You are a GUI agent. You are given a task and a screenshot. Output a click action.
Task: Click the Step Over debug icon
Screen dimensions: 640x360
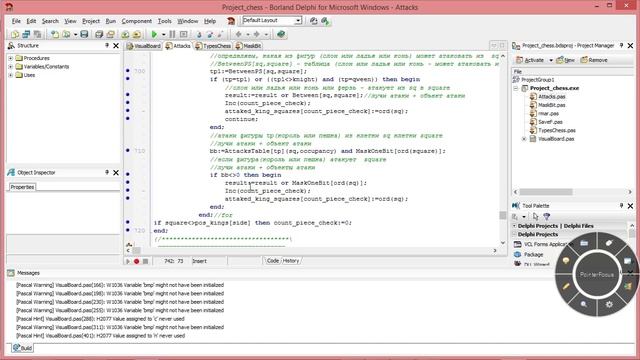coord(209,34)
